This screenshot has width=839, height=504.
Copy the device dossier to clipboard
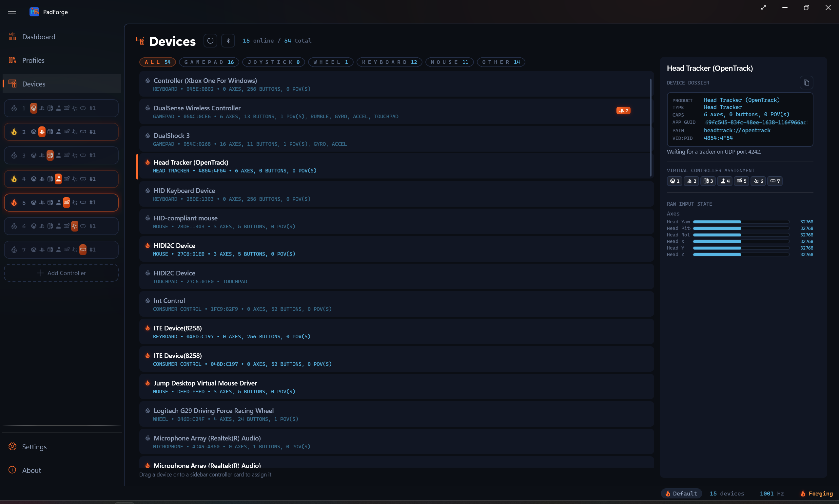click(806, 83)
